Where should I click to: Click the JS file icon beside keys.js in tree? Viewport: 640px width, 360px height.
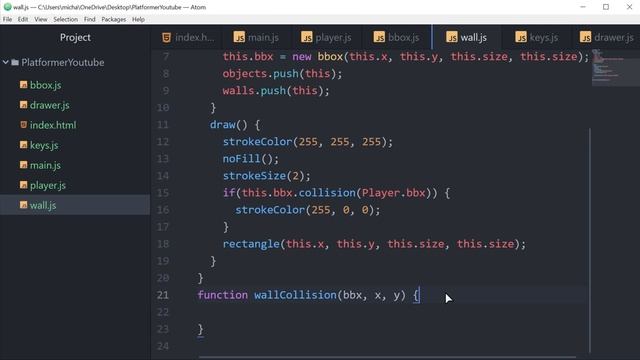(x=23, y=144)
